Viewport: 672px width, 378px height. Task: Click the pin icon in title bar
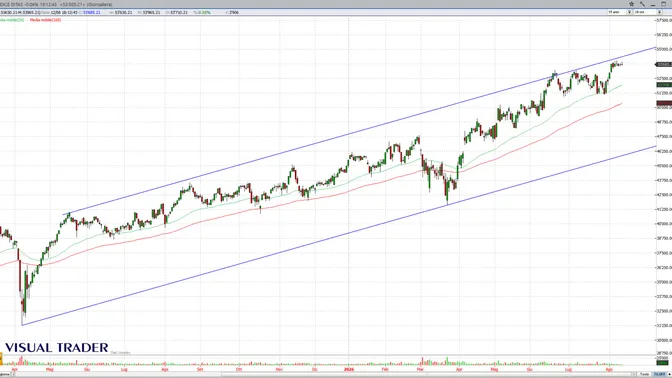click(x=642, y=4)
